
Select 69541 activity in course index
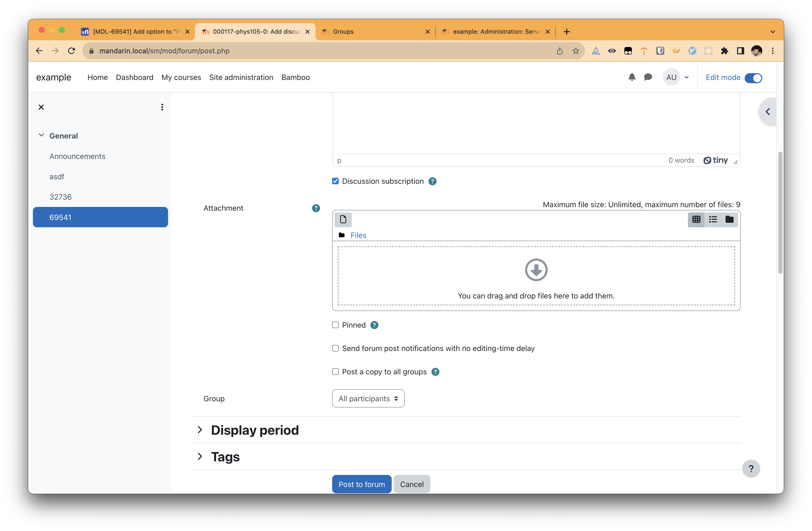pyautogui.click(x=100, y=217)
